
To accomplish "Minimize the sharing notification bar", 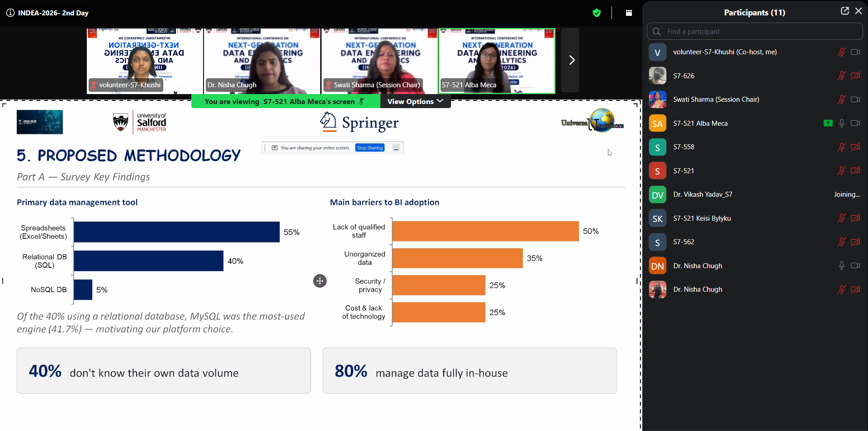I will 396,148.
